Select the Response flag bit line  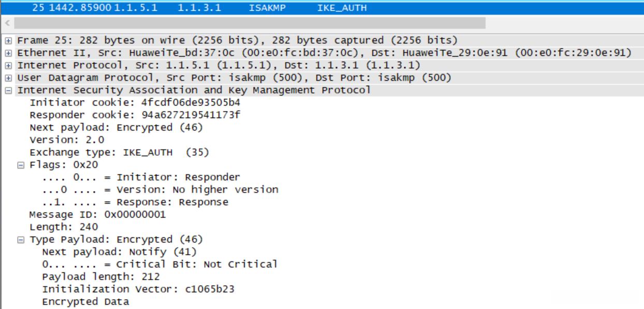pos(135,202)
